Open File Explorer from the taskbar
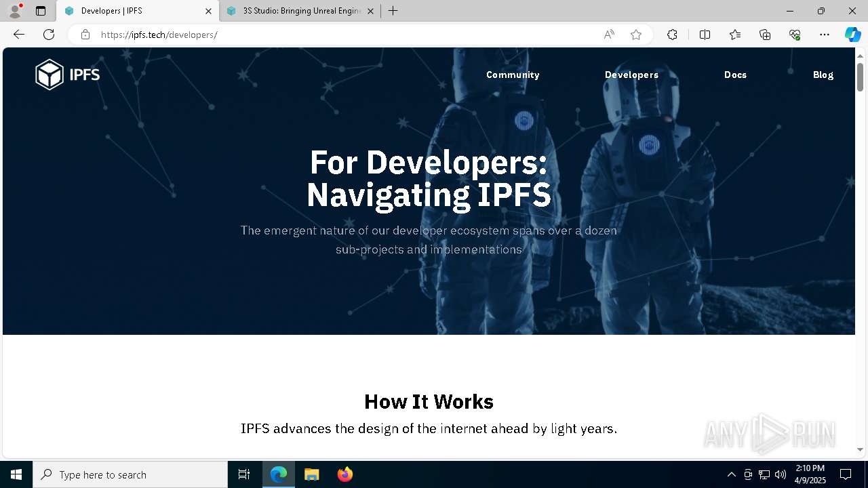 311,474
